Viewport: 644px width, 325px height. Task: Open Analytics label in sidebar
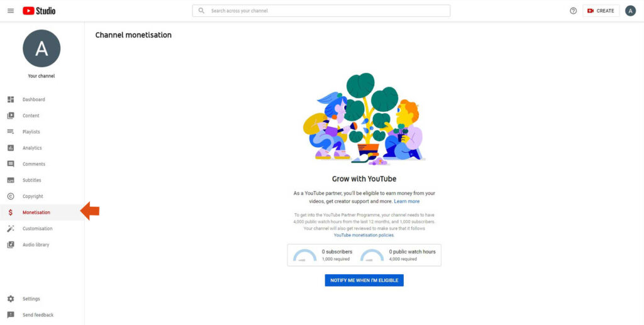click(32, 148)
